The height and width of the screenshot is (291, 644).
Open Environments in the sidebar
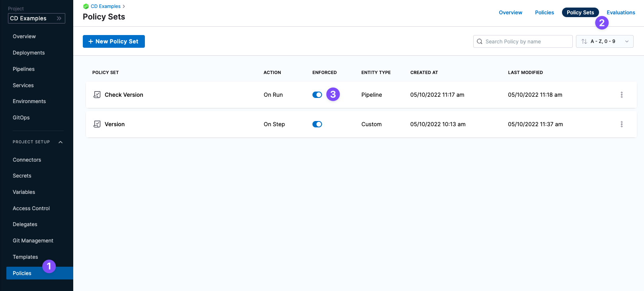coord(29,101)
